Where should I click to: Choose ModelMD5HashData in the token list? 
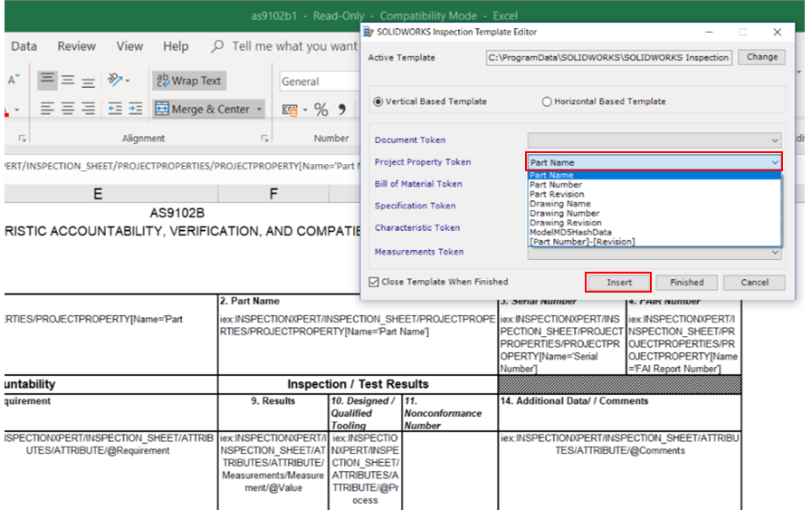(x=654, y=232)
